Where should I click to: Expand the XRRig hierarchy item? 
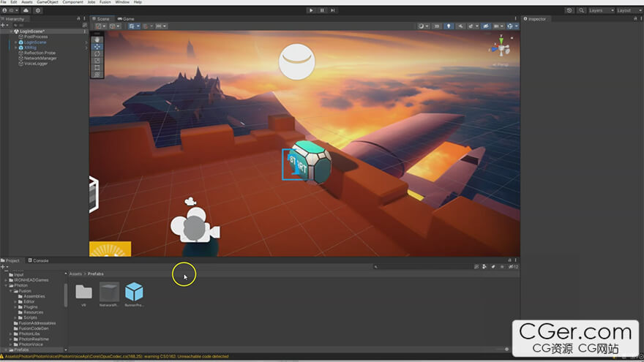click(15, 48)
